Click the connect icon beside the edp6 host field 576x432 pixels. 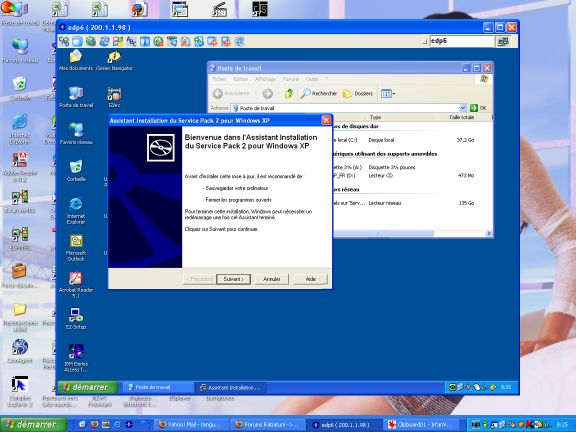coord(503,41)
